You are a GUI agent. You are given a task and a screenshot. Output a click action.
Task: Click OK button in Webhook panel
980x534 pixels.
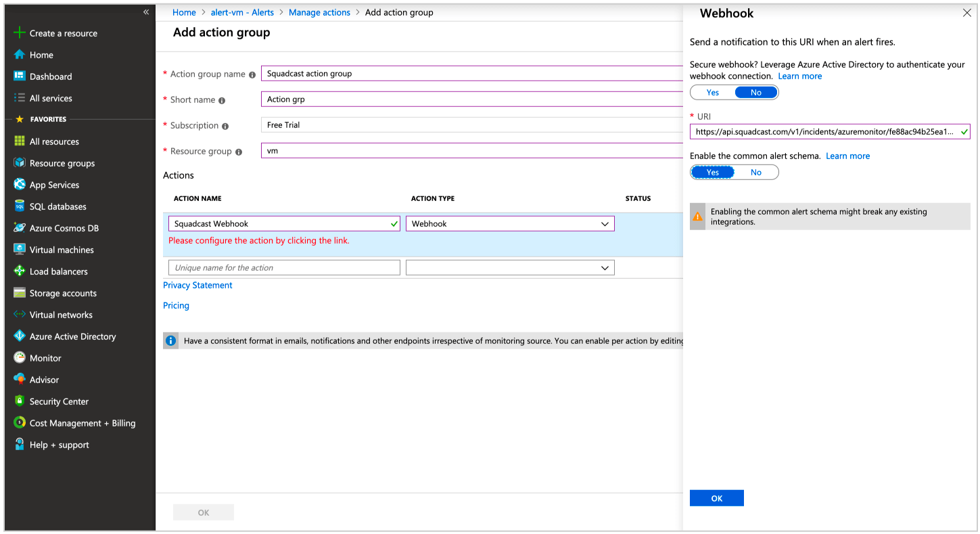tap(717, 498)
